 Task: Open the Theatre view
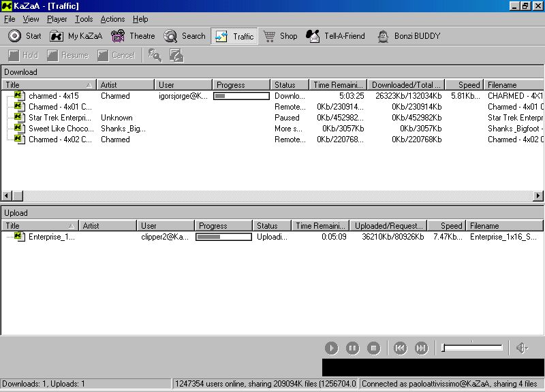click(x=134, y=36)
